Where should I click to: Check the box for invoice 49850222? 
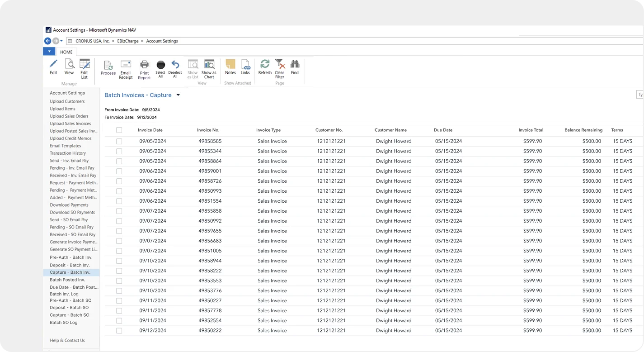point(119,330)
